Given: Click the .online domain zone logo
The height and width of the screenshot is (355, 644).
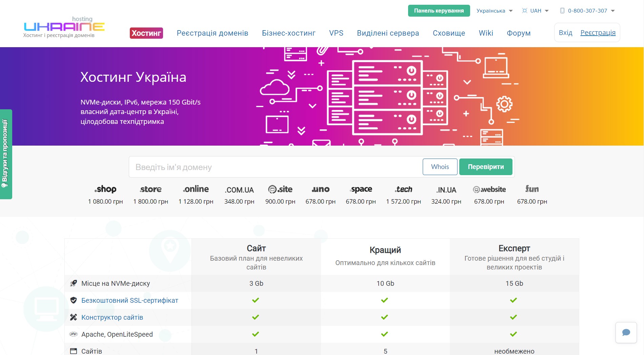Looking at the screenshot, I should point(196,189).
